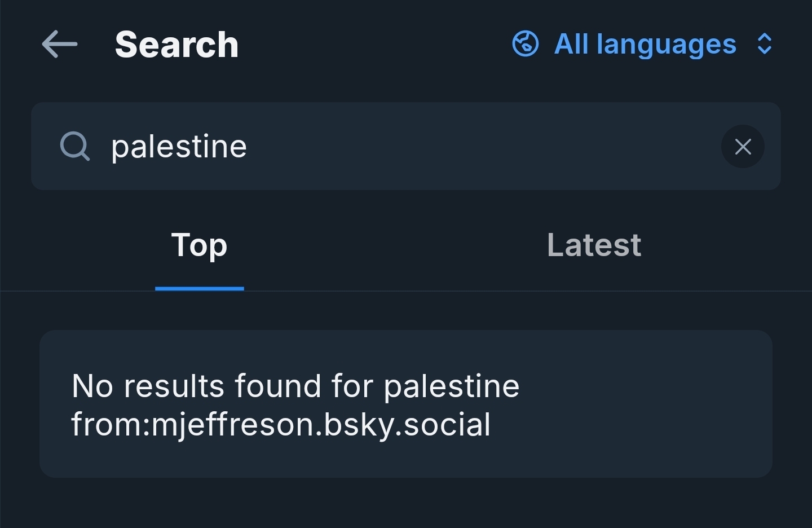Click the divider line under the Latest tab

tap(594, 291)
